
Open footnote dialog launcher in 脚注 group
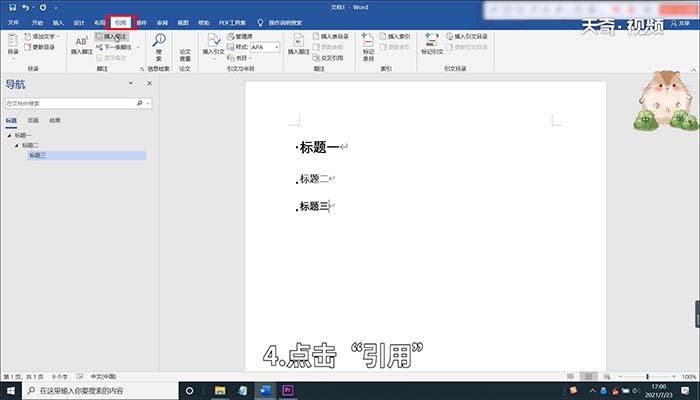coord(142,69)
